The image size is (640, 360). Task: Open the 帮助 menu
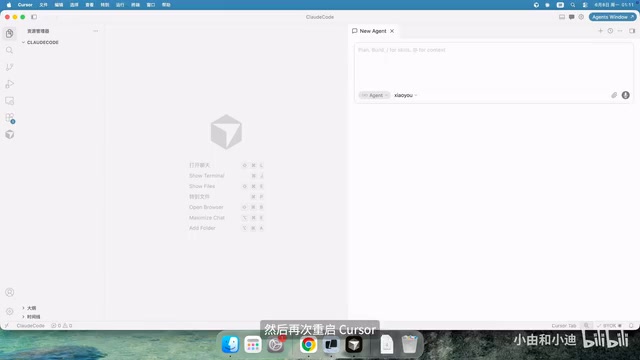tap(166, 5)
